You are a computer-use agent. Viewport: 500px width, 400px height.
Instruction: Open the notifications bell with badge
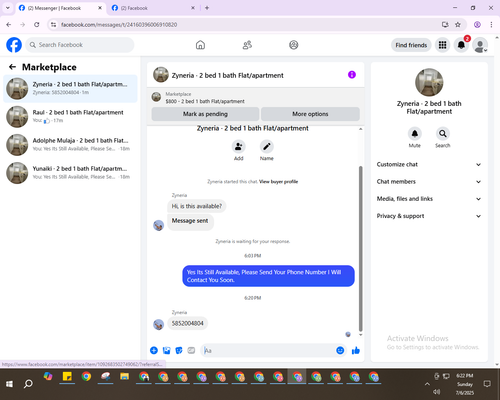461,45
